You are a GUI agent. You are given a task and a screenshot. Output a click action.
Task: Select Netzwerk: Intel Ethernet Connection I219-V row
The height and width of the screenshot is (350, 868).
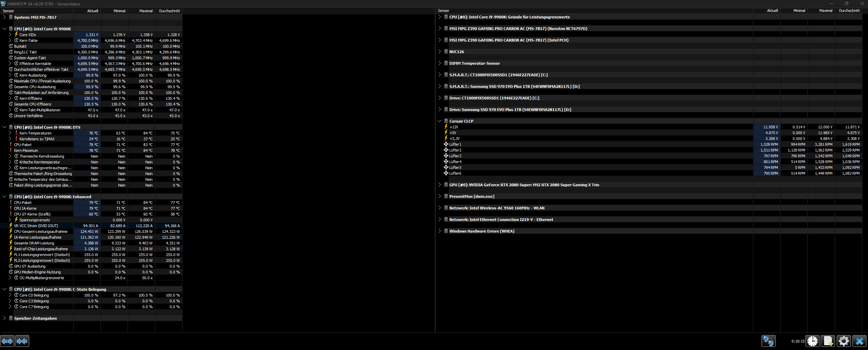[x=649, y=219]
